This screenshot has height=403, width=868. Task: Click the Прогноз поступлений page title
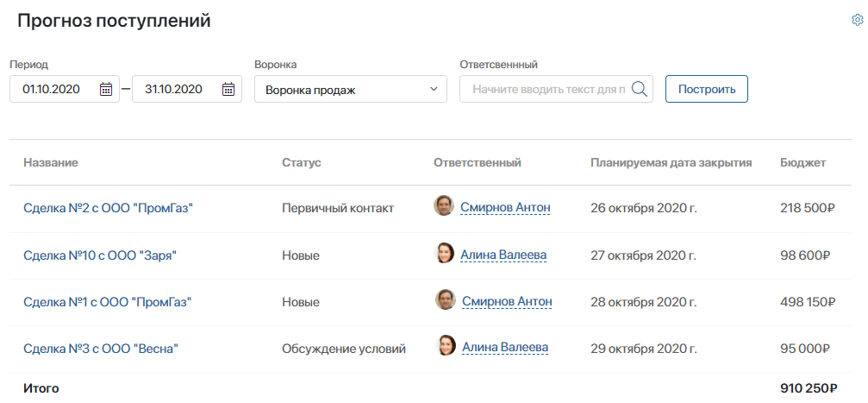click(x=114, y=21)
